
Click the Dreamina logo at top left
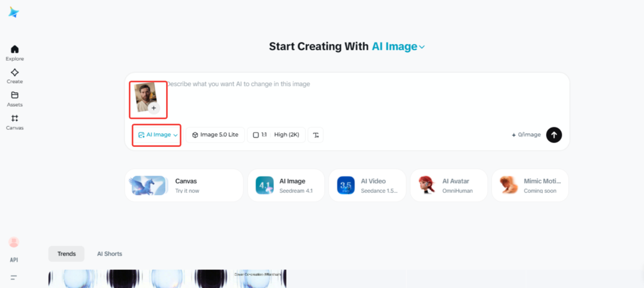[x=14, y=12]
